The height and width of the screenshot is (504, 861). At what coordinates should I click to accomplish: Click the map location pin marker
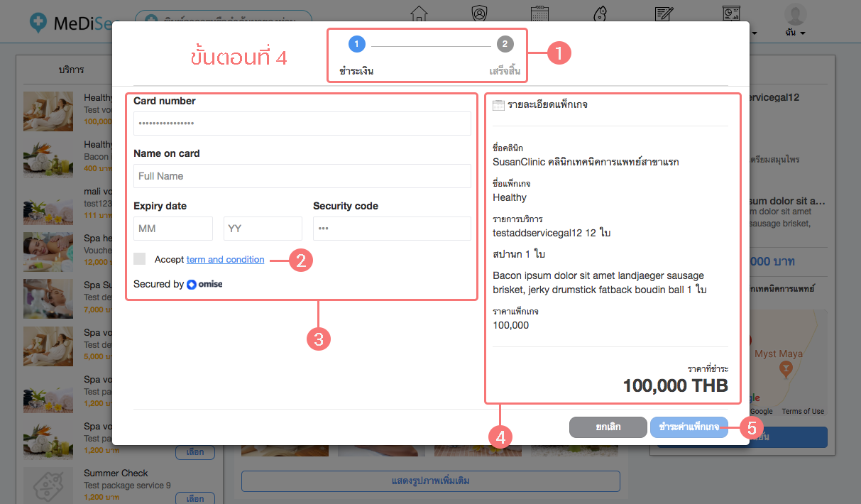click(785, 368)
